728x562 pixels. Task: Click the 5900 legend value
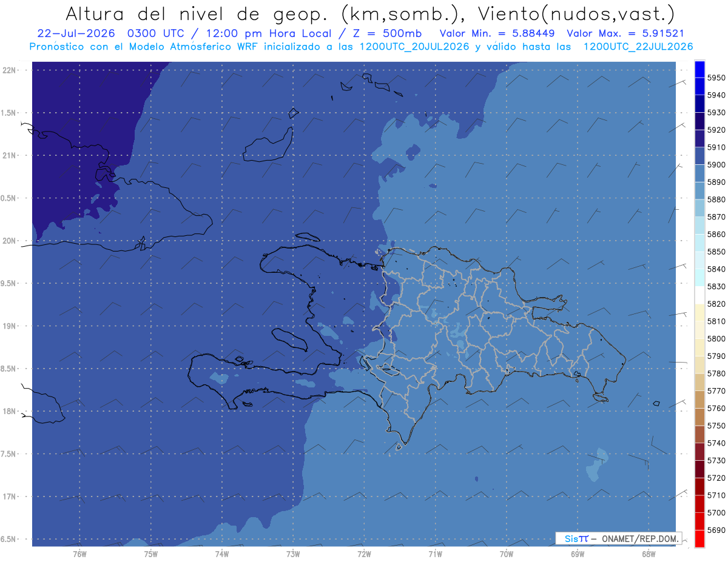pos(716,165)
